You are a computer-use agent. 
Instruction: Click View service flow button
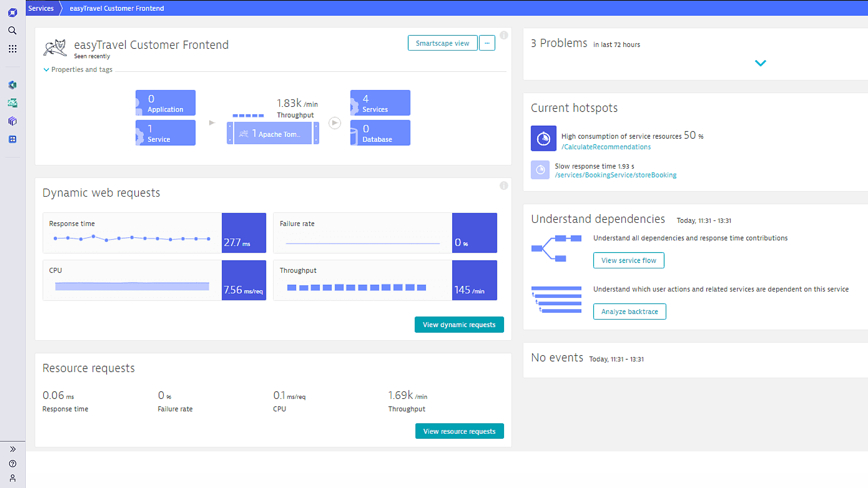[x=628, y=260]
